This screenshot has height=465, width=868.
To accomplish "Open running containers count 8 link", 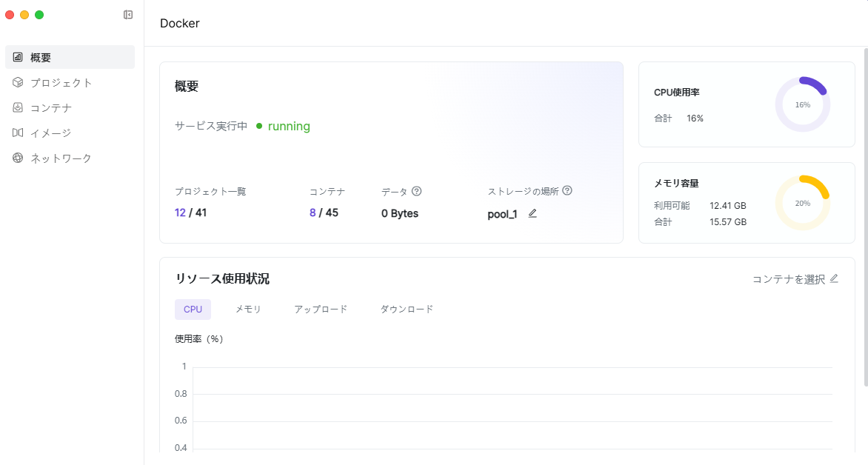I will [x=313, y=213].
